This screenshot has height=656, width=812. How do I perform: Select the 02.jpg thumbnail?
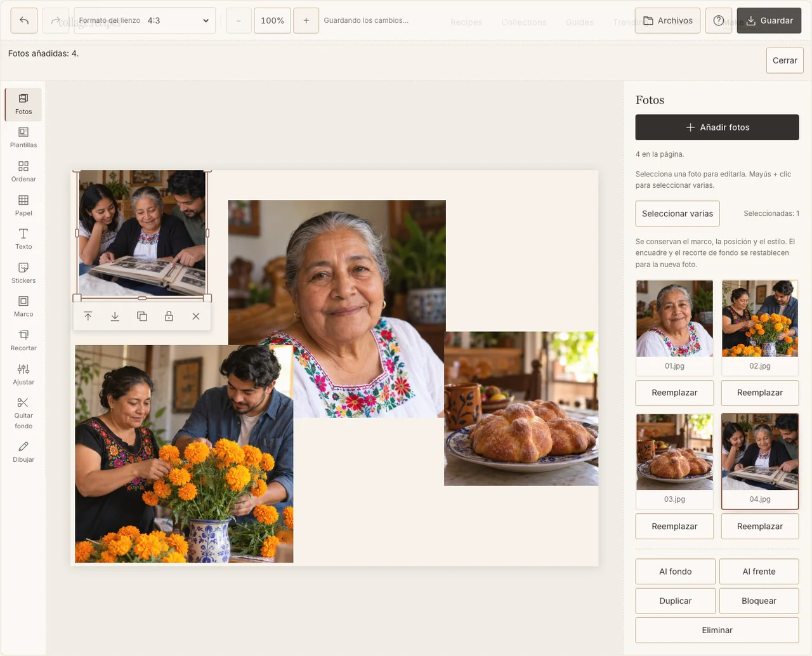760,327
